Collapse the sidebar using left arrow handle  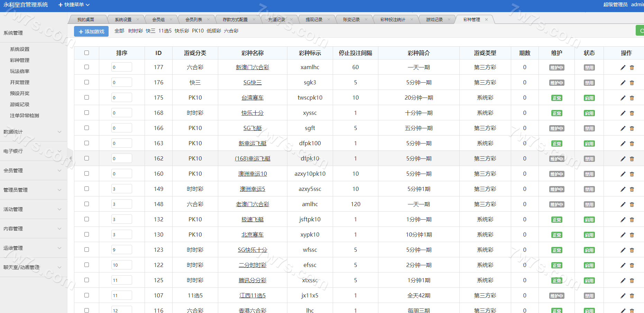tap(71, 158)
